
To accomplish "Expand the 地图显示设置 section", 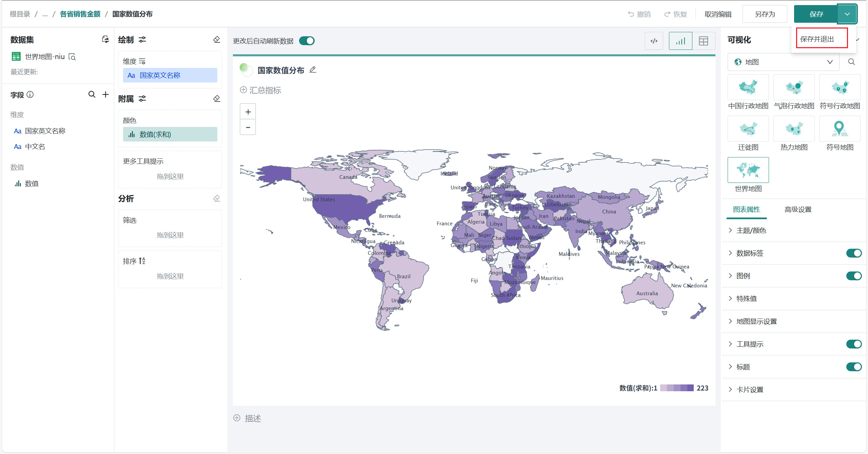I will point(756,321).
